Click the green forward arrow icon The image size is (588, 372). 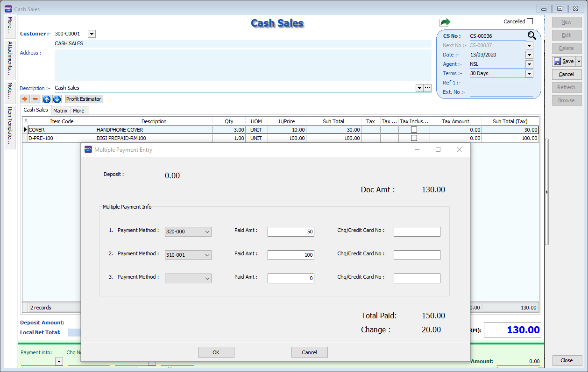coord(445,22)
